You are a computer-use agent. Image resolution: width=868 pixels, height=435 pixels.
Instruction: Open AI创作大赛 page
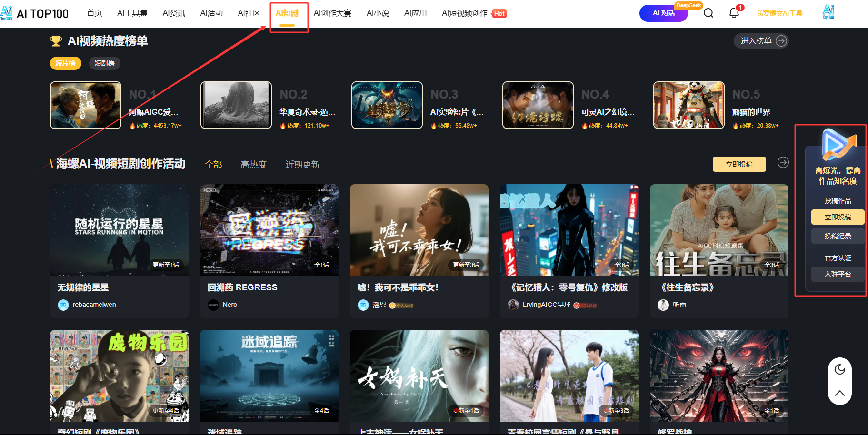pyautogui.click(x=332, y=13)
